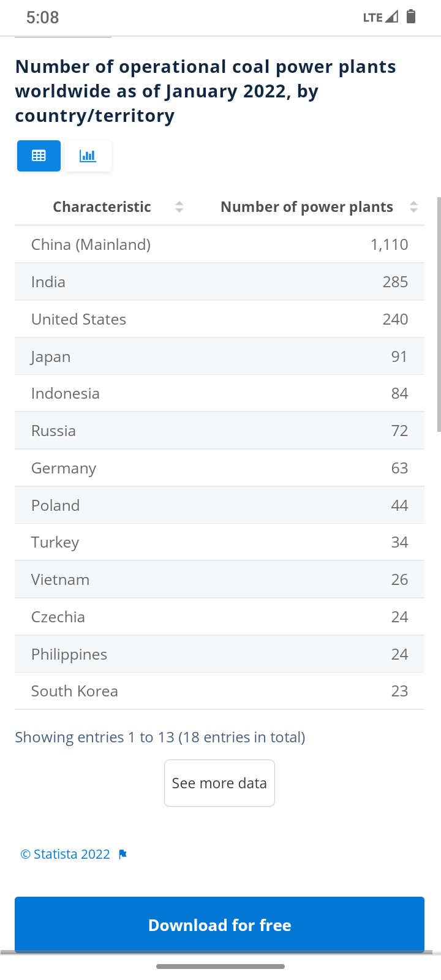
Task: Tap the battery icon in status bar
Action: [x=411, y=17]
